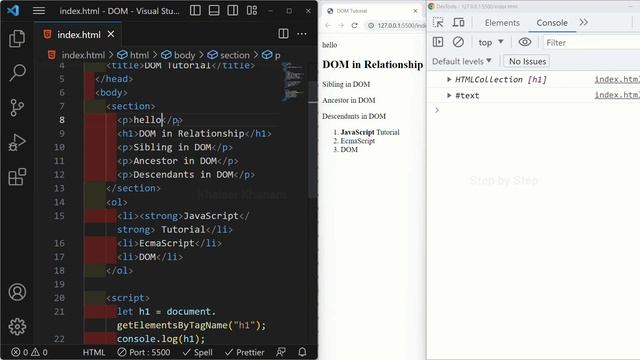
Task: Click the console Filter field
Action: pos(591,42)
